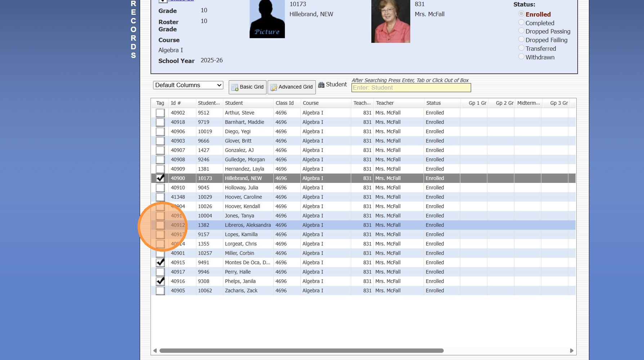Click the Mrs. McFall cell for Arthur, Steve

click(388, 113)
